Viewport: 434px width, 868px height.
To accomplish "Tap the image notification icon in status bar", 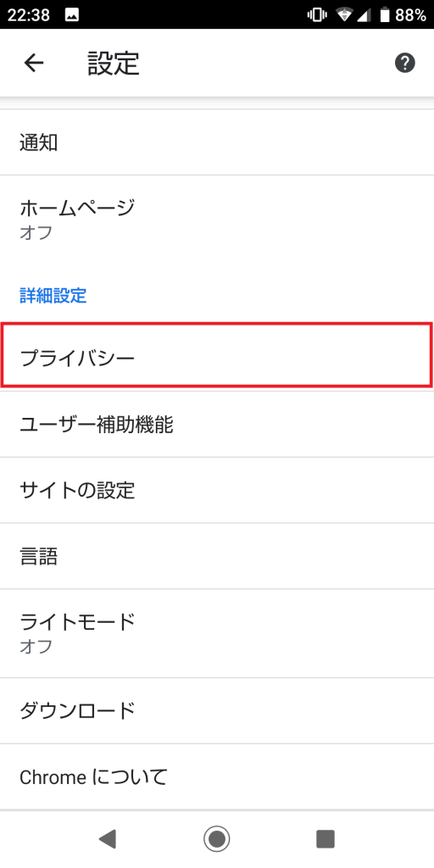I will coord(71,15).
